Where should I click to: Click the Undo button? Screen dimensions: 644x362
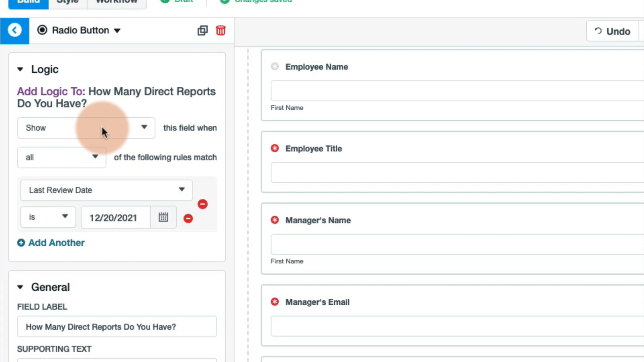coord(612,31)
